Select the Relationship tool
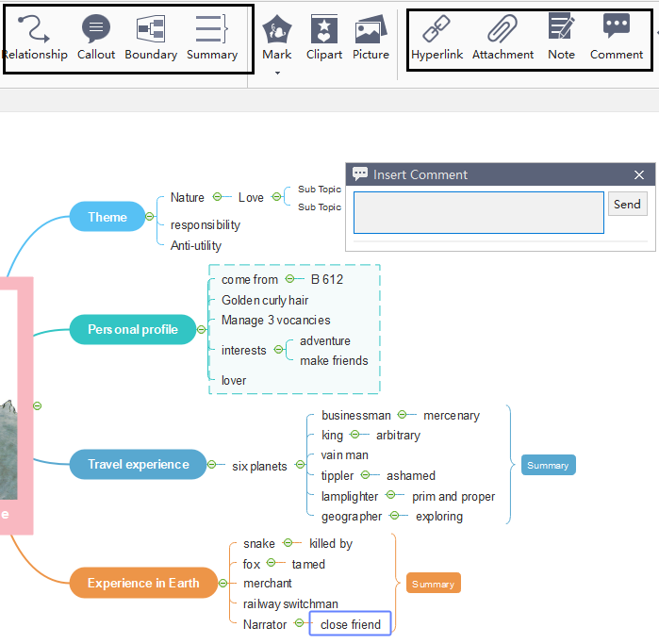Viewport: 659px width, 644px height. (x=35, y=38)
